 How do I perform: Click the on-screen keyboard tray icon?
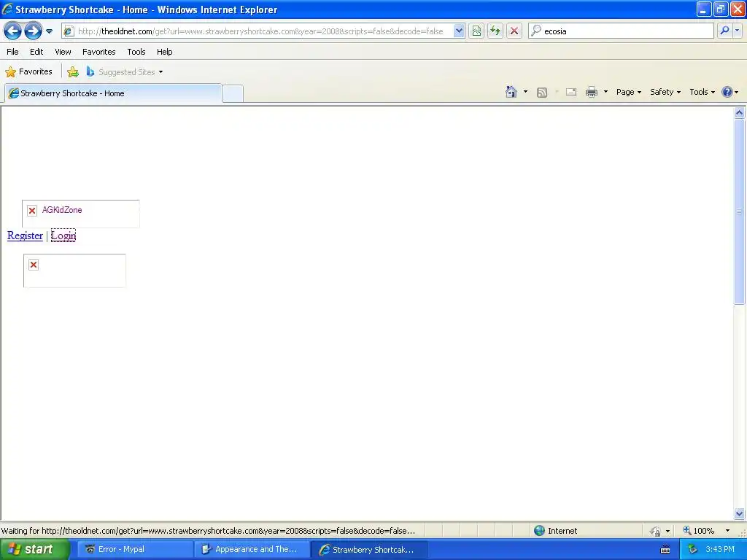tap(665, 550)
